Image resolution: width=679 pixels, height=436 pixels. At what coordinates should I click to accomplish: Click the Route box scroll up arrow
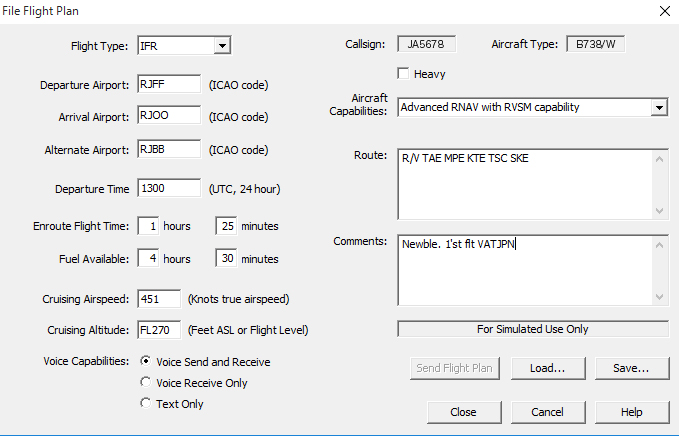pyautogui.click(x=659, y=159)
